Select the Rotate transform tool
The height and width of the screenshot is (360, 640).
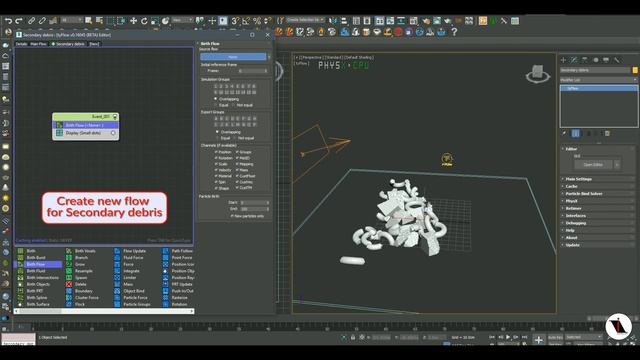(x=144, y=21)
